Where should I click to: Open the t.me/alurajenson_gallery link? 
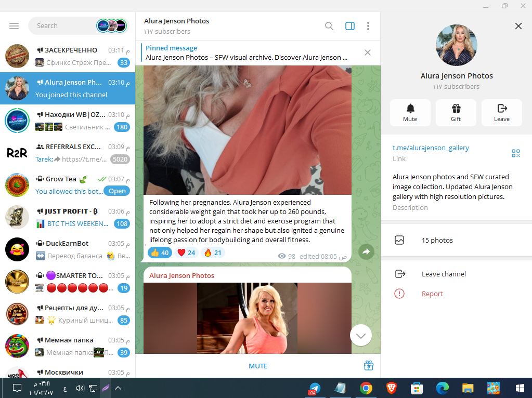pyautogui.click(x=431, y=148)
